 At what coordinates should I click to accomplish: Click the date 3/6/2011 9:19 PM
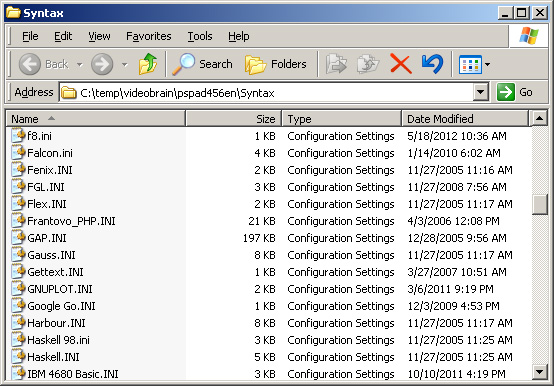(450, 289)
